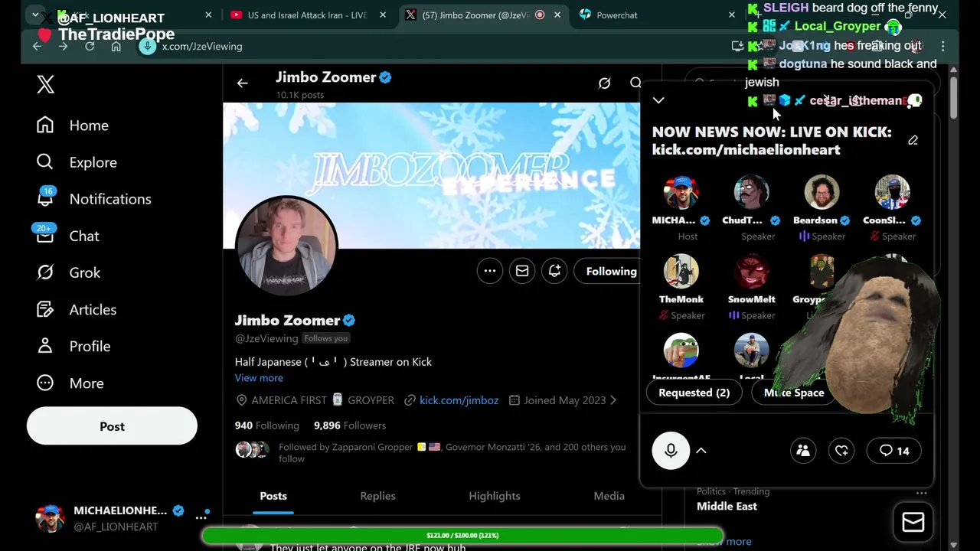The image size is (980, 551).
Task: Toggle notifications bell for Jimbo Zoomer
Action: pyautogui.click(x=554, y=271)
